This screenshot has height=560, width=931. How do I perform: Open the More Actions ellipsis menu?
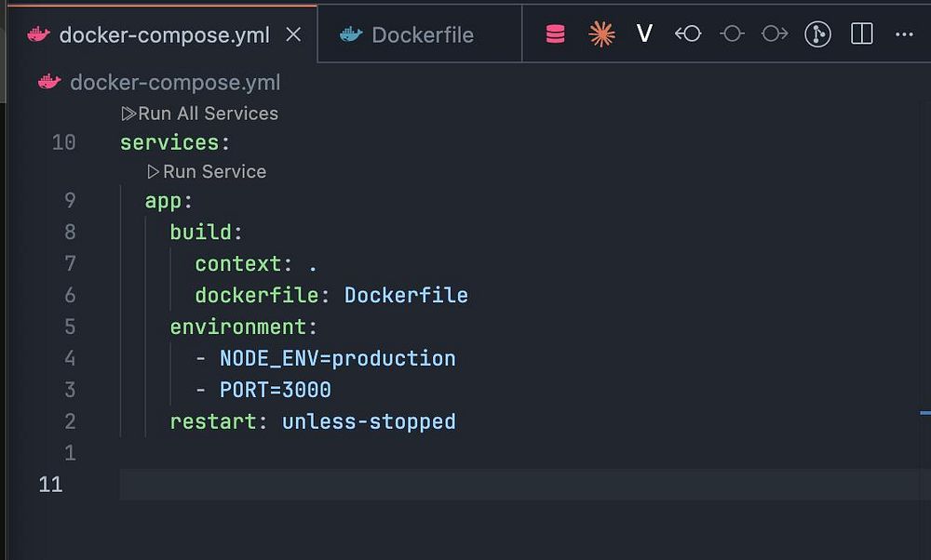pyautogui.click(x=904, y=34)
